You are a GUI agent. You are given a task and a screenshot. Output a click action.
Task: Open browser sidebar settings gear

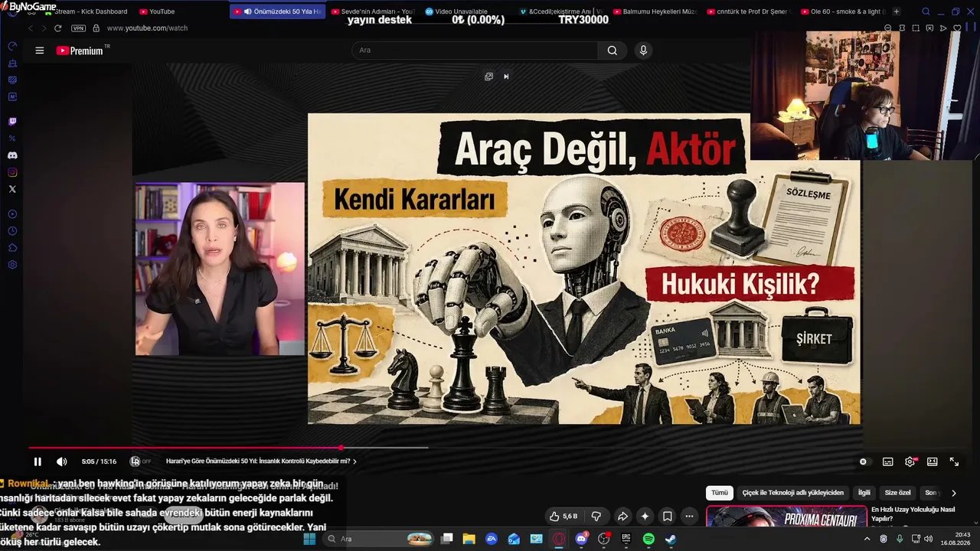12,265
